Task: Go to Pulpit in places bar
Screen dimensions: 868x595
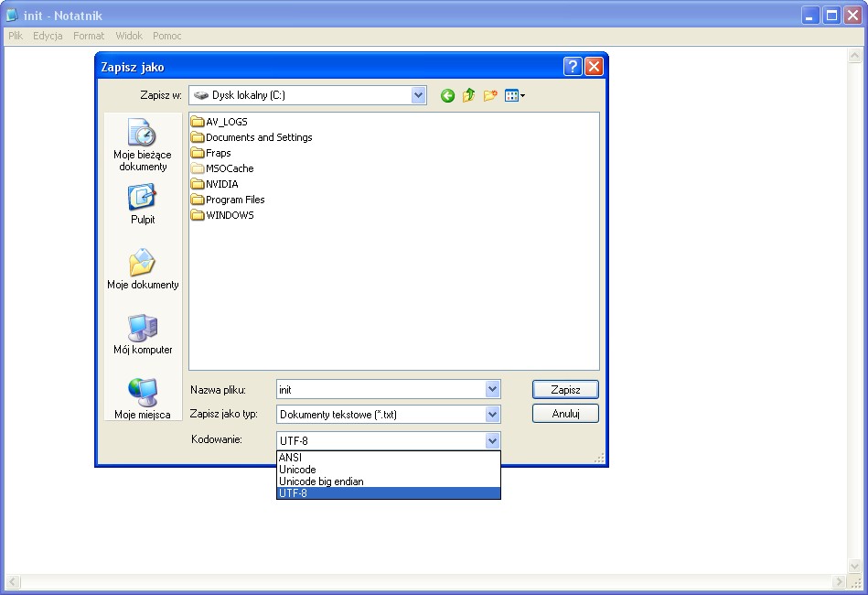Action: pyautogui.click(x=142, y=203)
